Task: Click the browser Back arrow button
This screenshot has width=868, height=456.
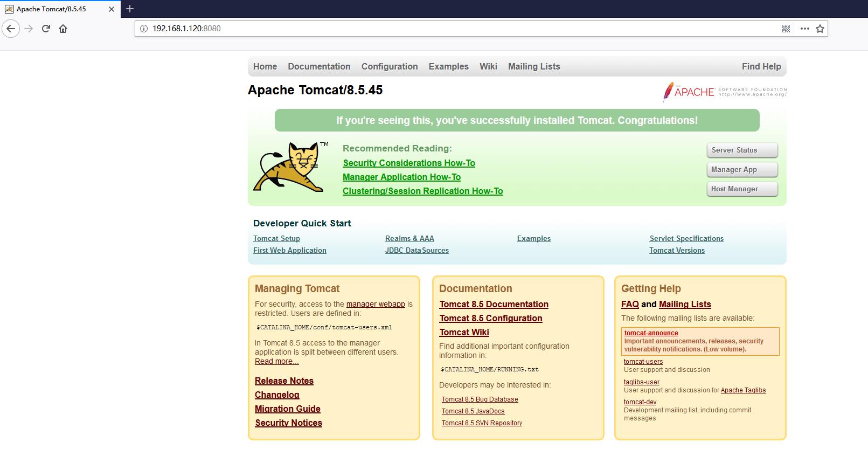Action: [x=11, y=29]
